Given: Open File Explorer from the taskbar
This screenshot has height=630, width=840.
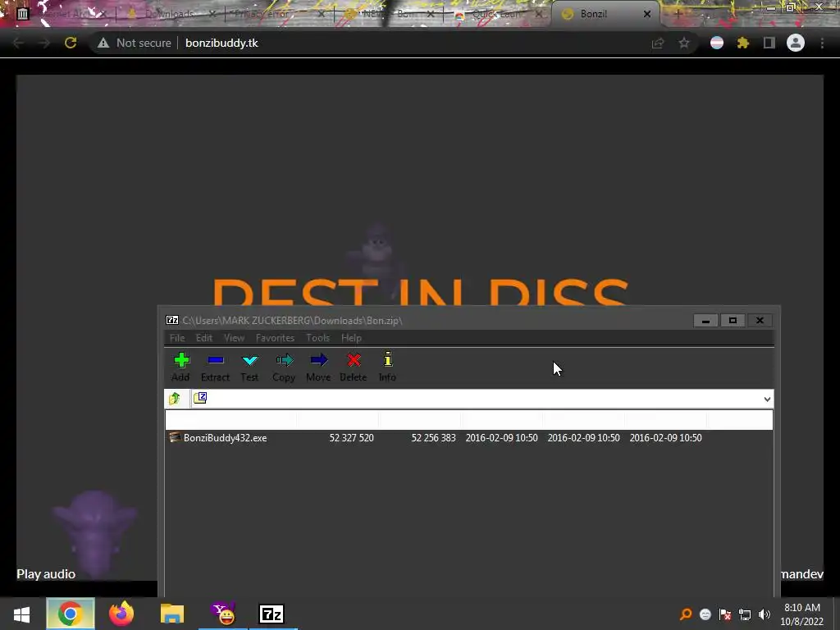Looking at the screenshot, I should coord(172,614).
